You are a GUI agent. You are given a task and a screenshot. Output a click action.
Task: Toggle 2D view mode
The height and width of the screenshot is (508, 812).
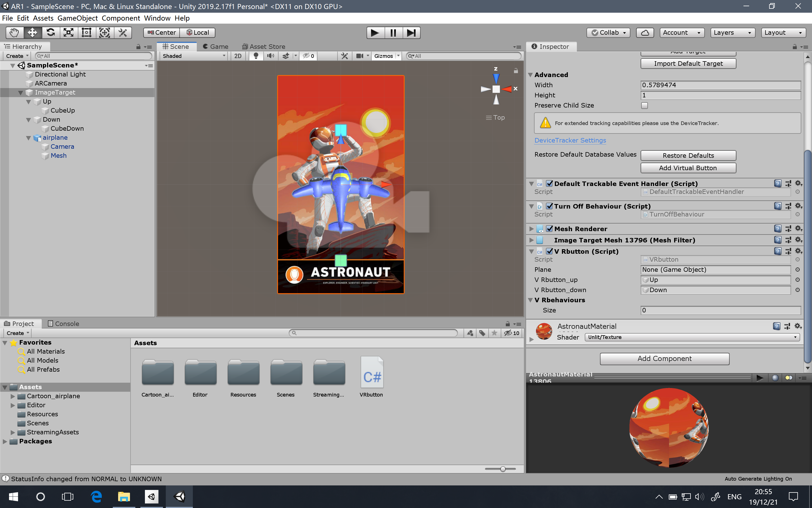point(238,56)
